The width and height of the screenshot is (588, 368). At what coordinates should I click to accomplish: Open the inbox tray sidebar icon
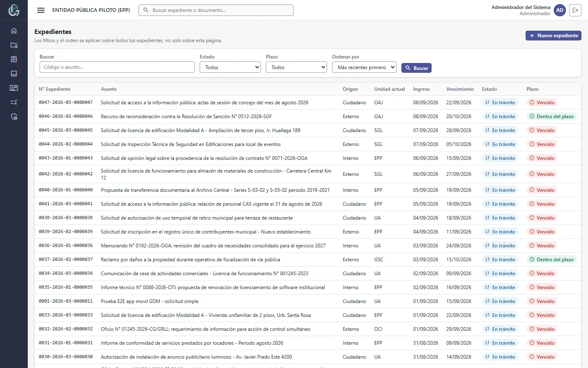coord(14,74)
